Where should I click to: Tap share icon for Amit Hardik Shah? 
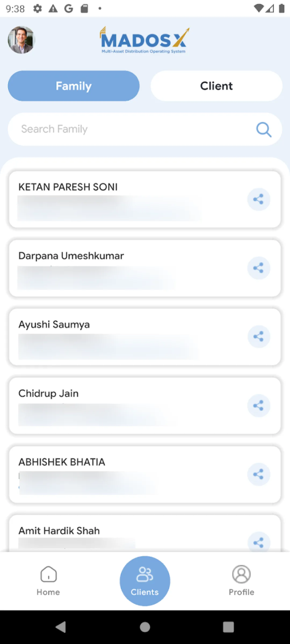tap(258, 543)
